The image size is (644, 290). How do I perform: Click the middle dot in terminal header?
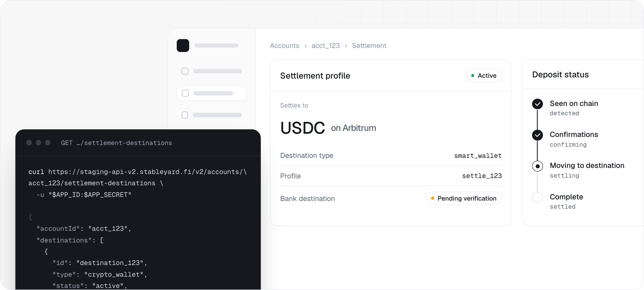click(38, 143)
